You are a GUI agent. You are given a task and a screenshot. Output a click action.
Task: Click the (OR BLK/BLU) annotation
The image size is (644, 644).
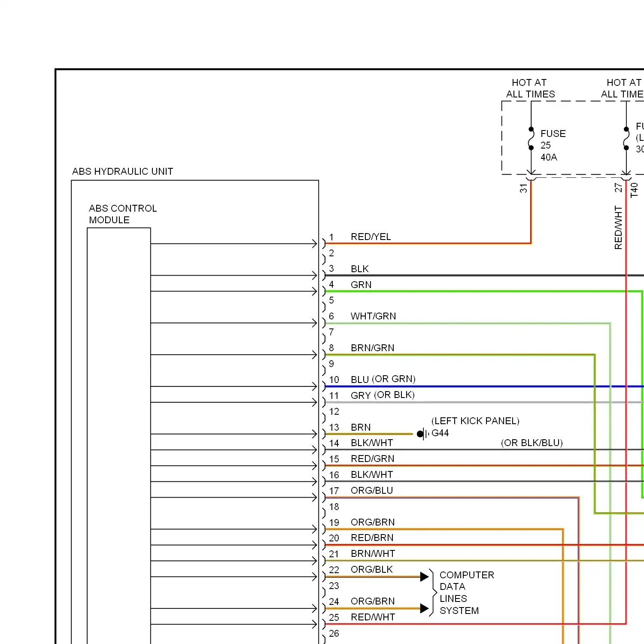[532, 443]
